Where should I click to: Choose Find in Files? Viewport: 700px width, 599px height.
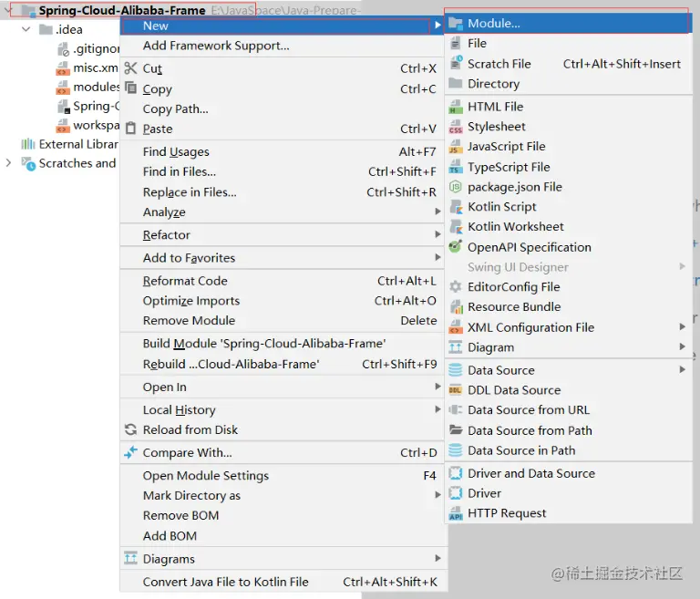[x=283, y=172]
